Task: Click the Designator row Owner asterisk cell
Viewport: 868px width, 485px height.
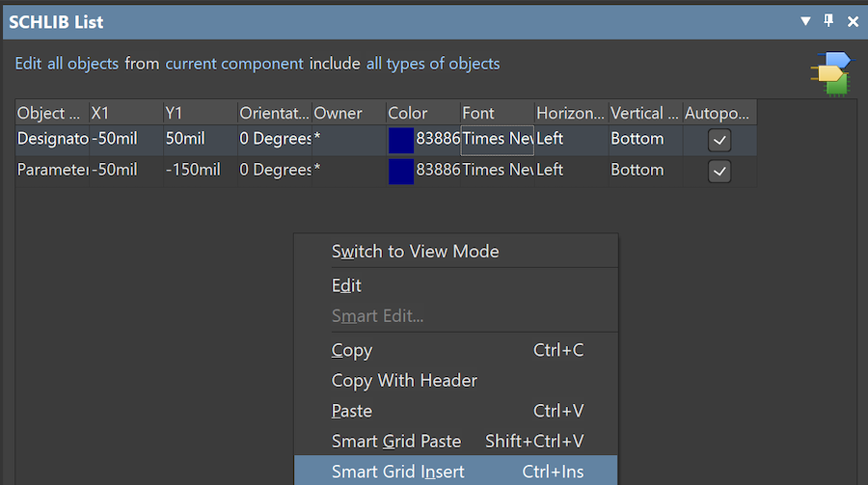Action: click(x=349, y=139)
